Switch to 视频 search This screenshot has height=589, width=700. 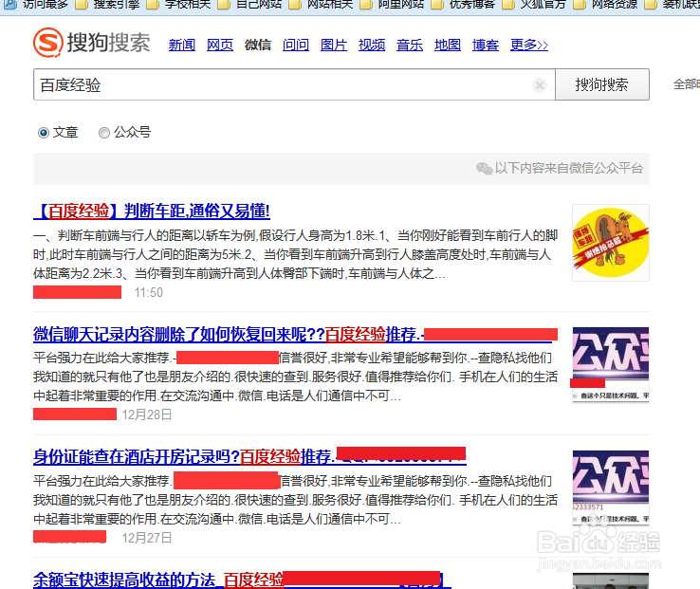coord(372,46)
